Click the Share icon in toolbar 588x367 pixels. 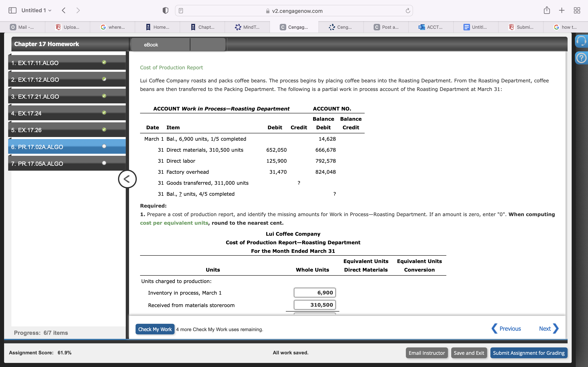(x=547, y=10)
